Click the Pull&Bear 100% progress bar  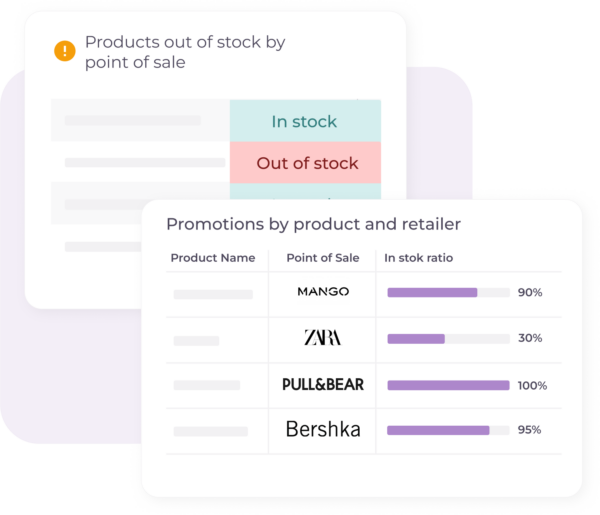(447, 385)
